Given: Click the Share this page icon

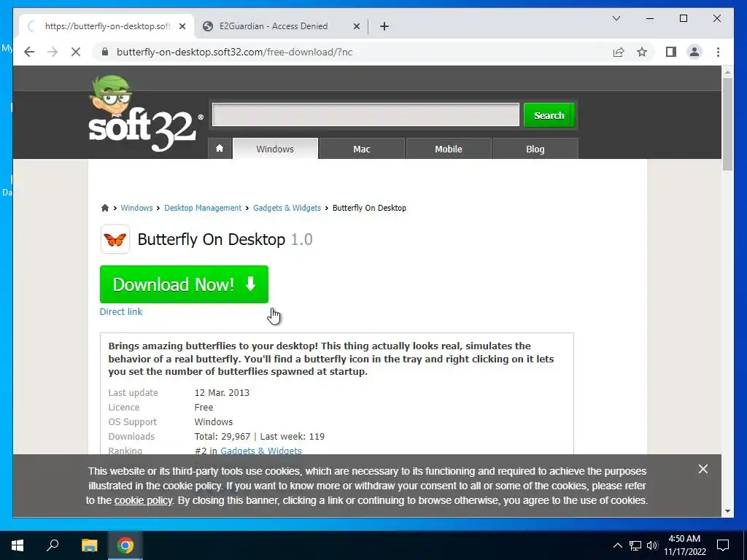Looking at the screenshot, I should click(x=619, y=52).
